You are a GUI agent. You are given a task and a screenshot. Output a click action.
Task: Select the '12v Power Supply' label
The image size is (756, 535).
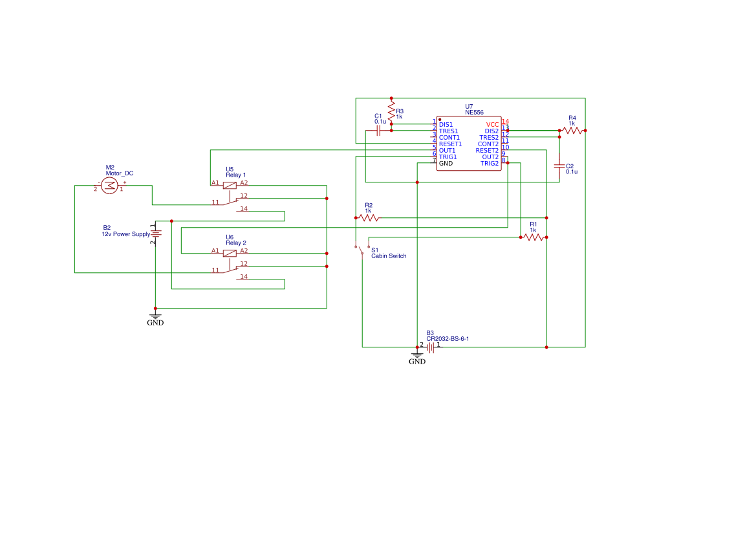coord(126,234)
